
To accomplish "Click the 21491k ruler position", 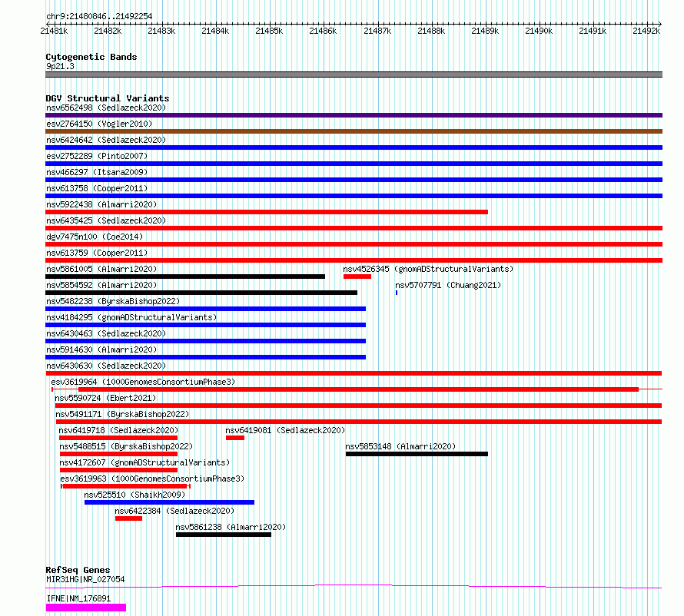I will tap(593, 31).
